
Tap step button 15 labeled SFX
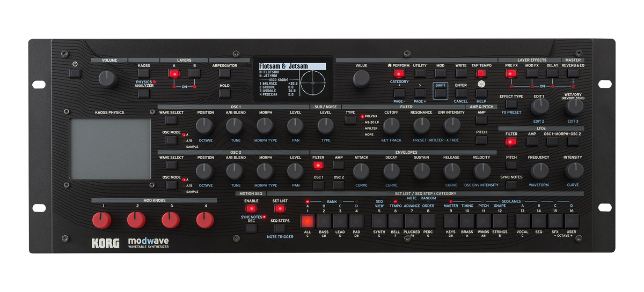(555, 221)
